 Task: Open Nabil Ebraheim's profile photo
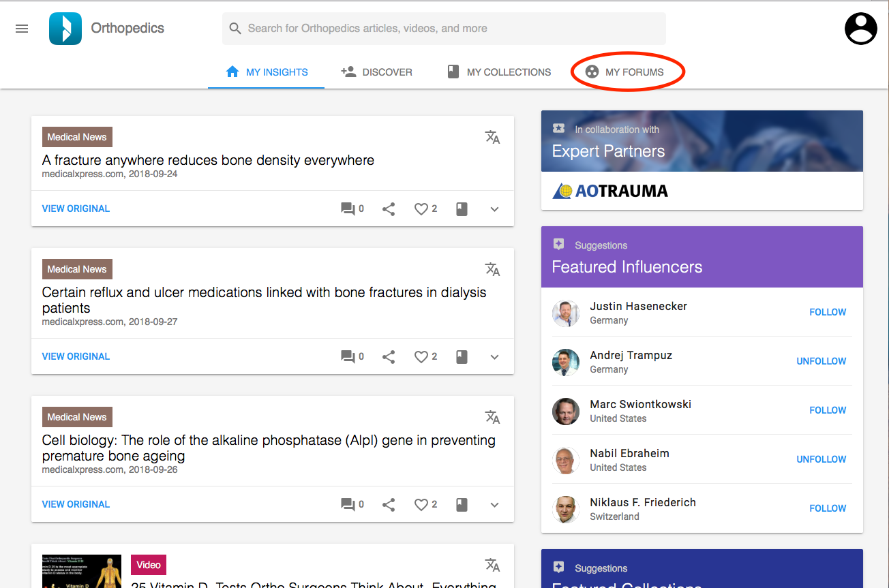click(x=566, y=461)
